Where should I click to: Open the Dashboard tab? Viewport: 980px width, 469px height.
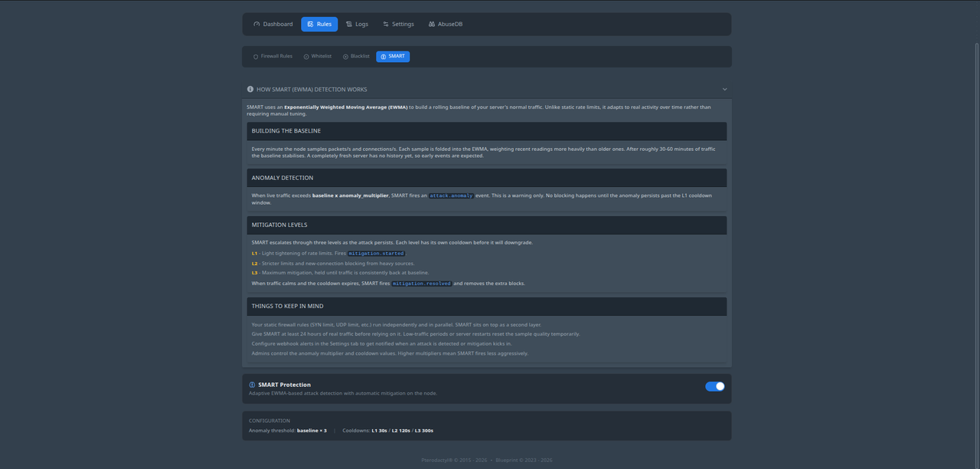(x=273, y=24)
